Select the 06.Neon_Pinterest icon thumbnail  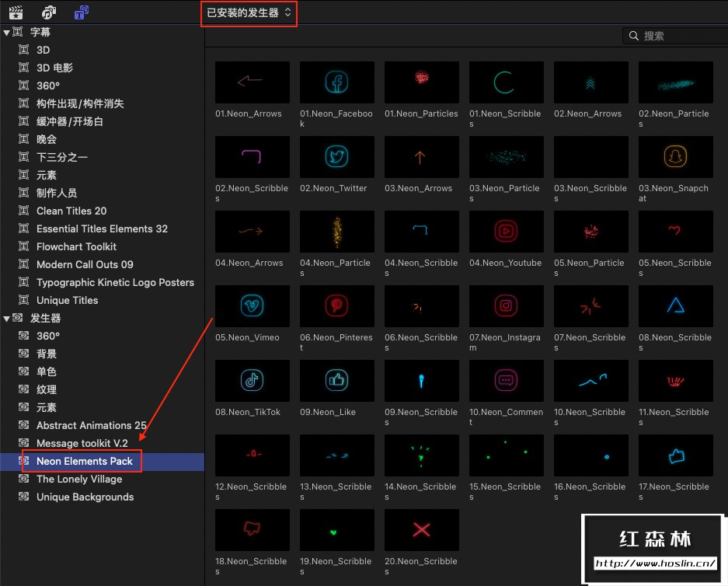click(x=337, y=306)
